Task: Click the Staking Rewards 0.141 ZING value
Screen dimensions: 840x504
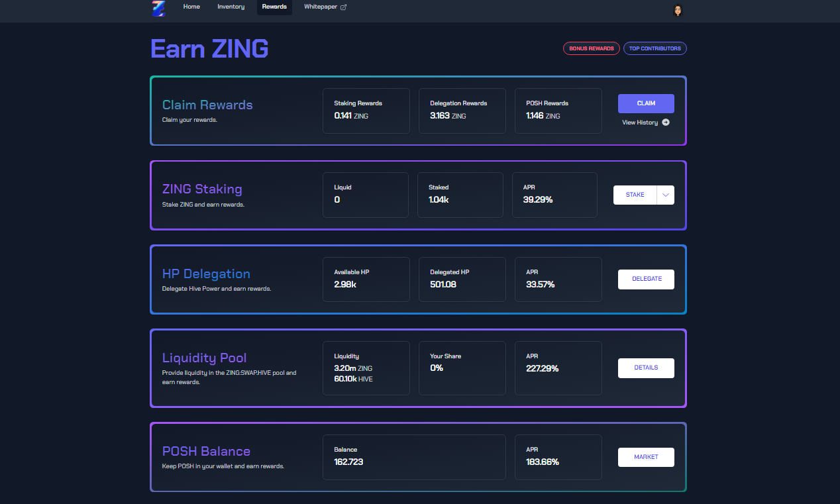Action: pos(350,116)
